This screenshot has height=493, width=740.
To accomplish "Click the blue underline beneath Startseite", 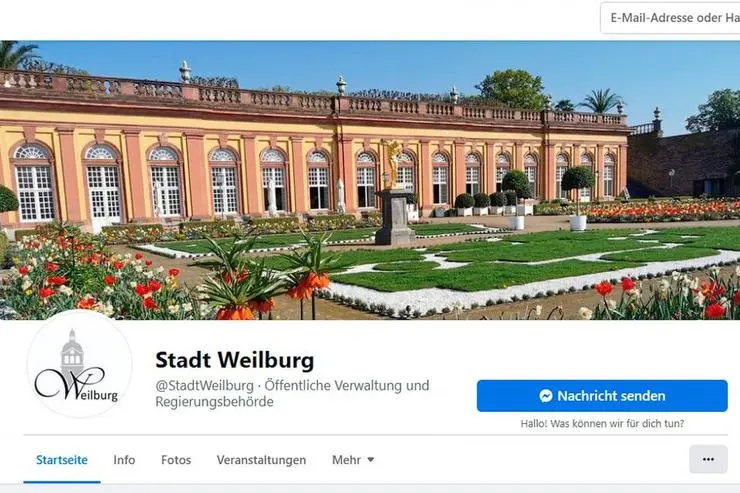I will pos(62,482).
